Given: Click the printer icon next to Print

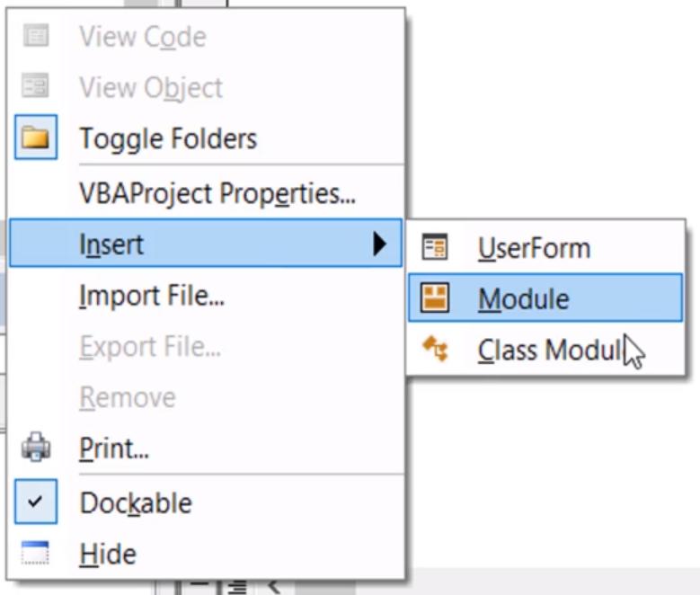Looking at the screenshot, I should [36, 448].
